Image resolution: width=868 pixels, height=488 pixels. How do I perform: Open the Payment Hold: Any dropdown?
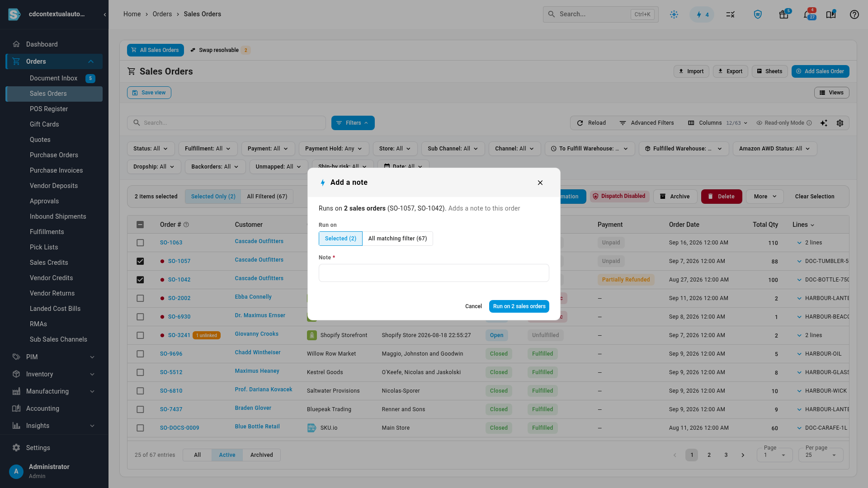334,149
